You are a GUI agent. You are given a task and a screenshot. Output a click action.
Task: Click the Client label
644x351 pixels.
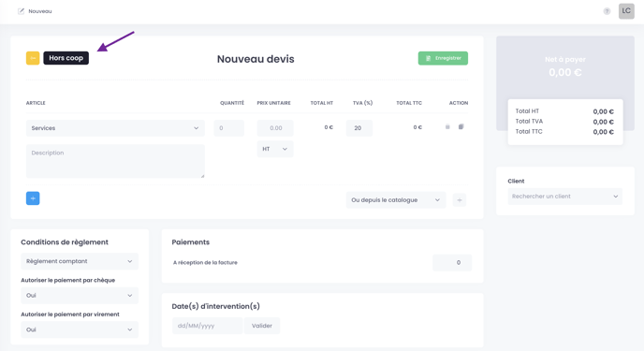(x=516, y=181)
